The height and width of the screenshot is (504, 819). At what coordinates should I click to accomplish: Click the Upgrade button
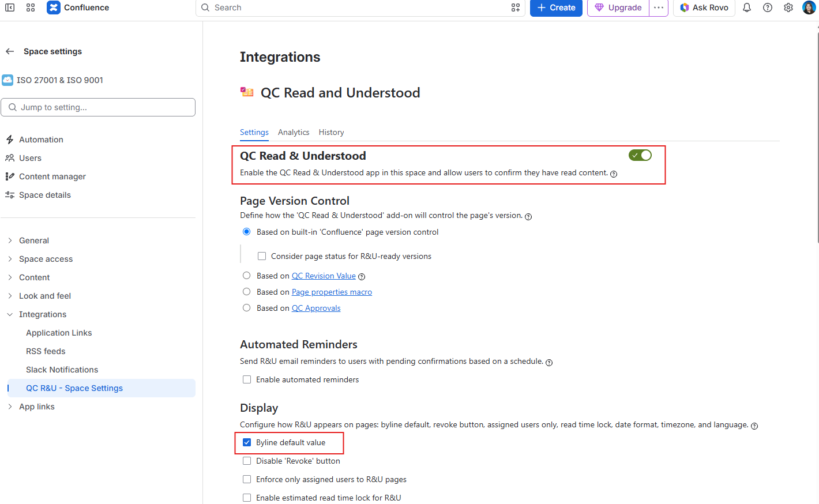[618, 7]
